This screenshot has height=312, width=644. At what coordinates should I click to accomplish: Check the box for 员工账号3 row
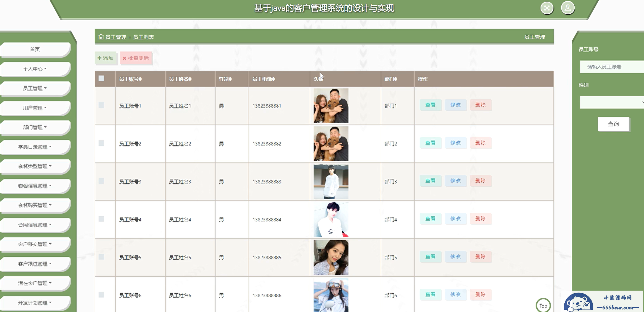pyautogui.click(x=101, y=181)
